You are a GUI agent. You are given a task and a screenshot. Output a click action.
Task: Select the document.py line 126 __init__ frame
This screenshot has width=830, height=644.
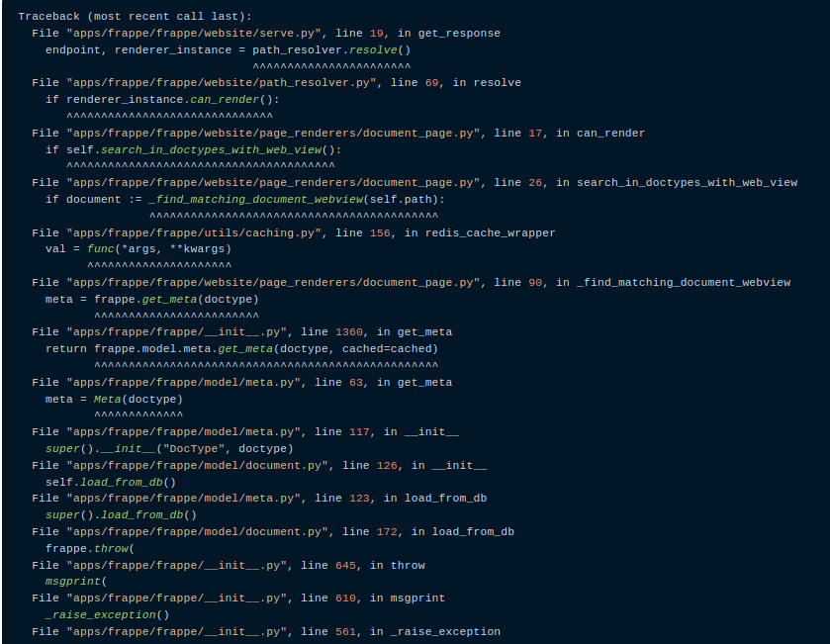pyautogui.click(x=259, y=466)
